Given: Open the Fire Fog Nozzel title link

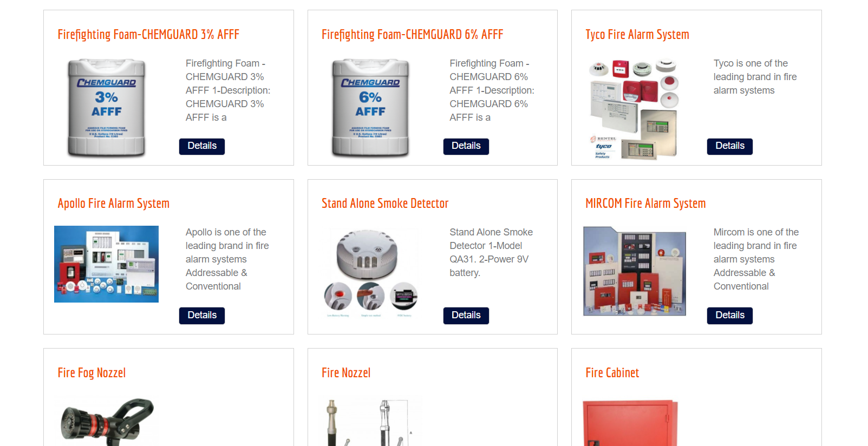Looking at the screenshot, I should 92,373.
